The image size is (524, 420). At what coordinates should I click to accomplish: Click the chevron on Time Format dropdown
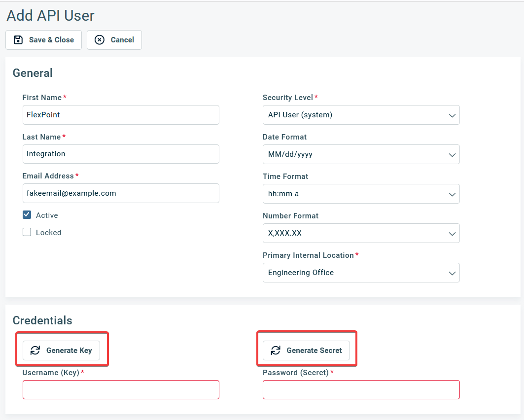pyautogui.click(x=452, y=194)
